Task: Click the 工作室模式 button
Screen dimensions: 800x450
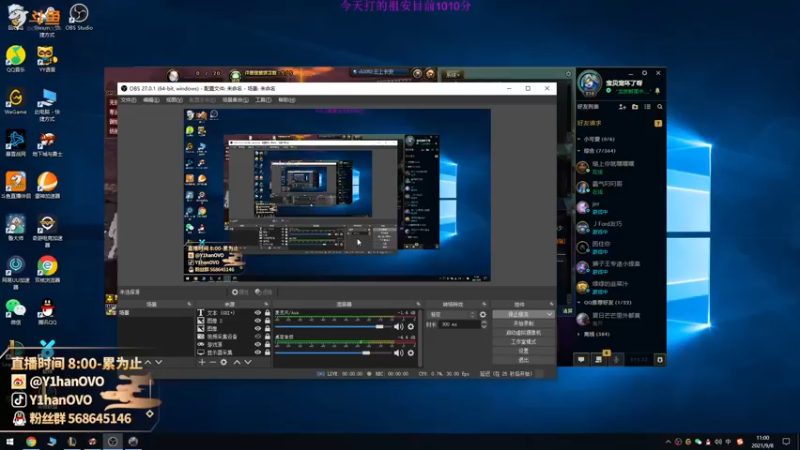Action: [523, 342]
